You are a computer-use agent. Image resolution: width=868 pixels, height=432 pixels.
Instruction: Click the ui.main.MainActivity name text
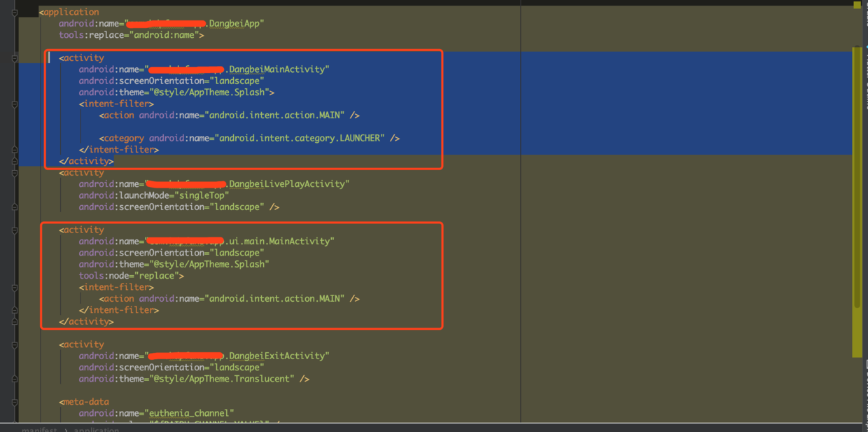[x=279, y=241]
